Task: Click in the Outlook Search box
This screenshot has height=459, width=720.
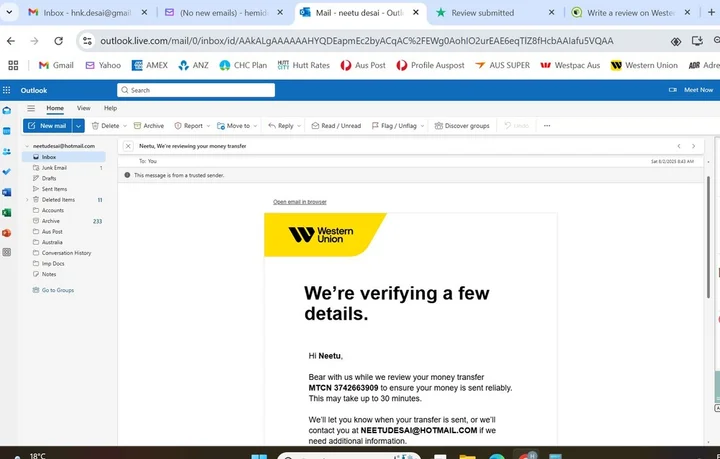Action: (195, 90)
